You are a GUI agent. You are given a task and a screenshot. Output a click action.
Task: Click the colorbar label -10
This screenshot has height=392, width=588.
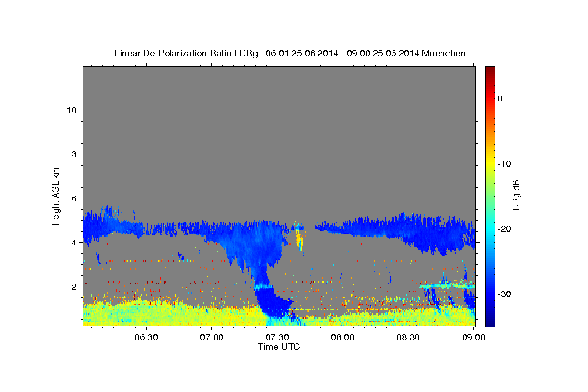click(x=505, y=164)
